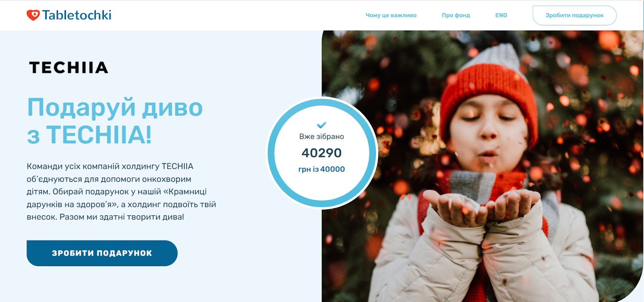Click the collected amount 40290
This screenshot has height=302, width=644.
pyautogui.click(x=322, y=153)
